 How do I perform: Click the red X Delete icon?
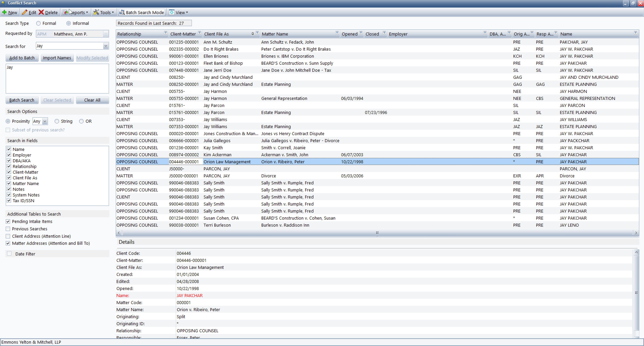(41, 12)
